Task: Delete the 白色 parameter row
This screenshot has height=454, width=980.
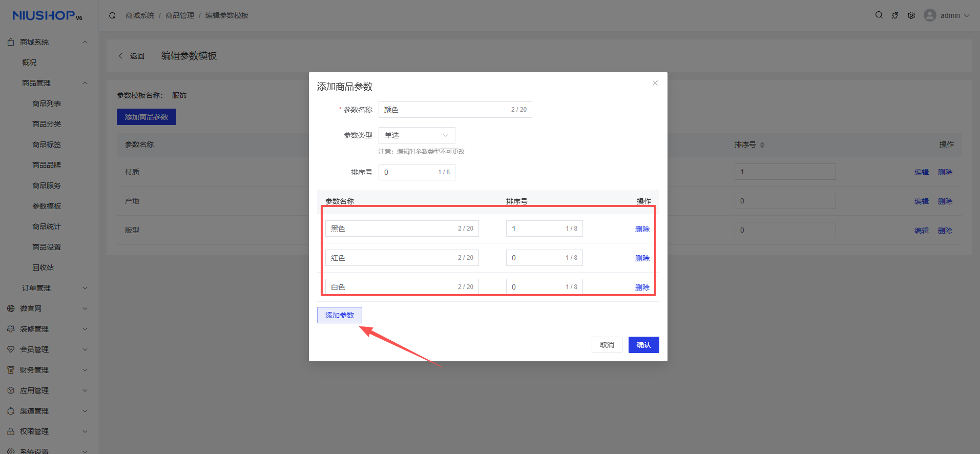Action: 642,287
